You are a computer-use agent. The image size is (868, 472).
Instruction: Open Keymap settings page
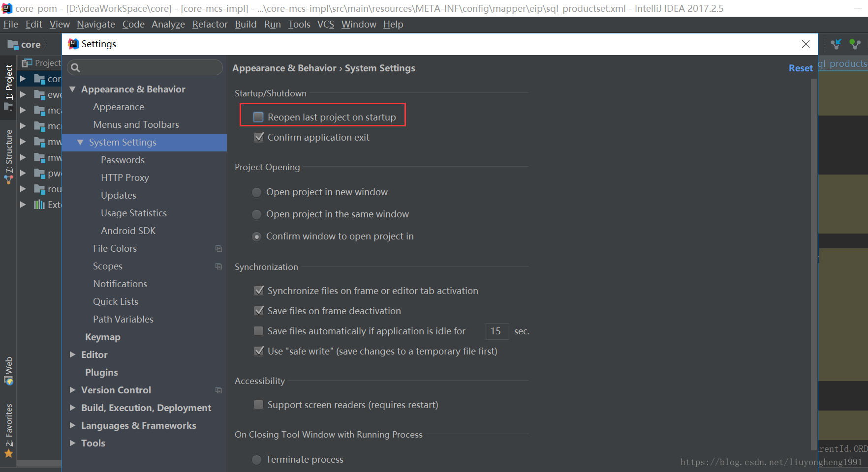click(103, 337)
